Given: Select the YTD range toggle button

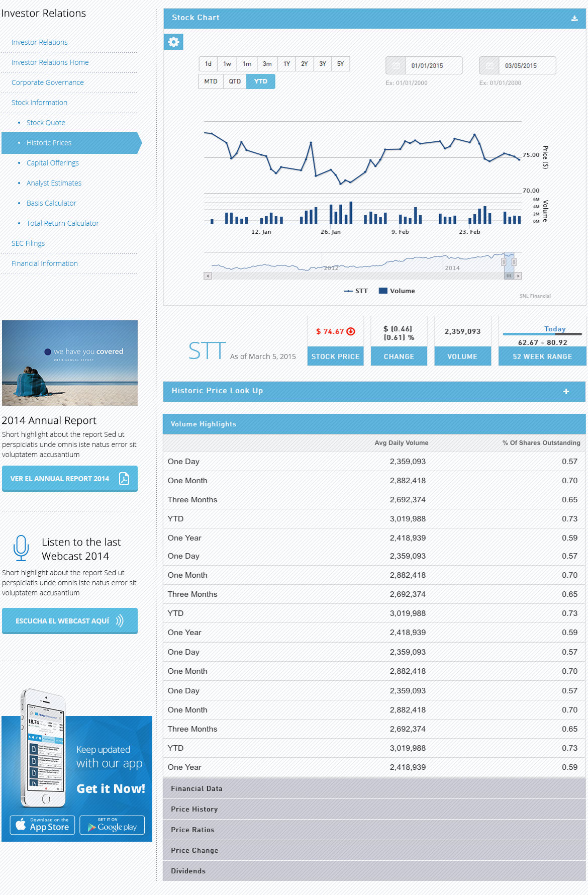Looking at the screenshot, I should [260, 81].
